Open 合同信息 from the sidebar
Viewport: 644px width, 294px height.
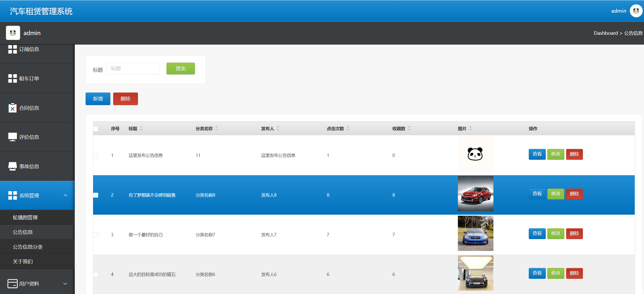tap(29, 108)
